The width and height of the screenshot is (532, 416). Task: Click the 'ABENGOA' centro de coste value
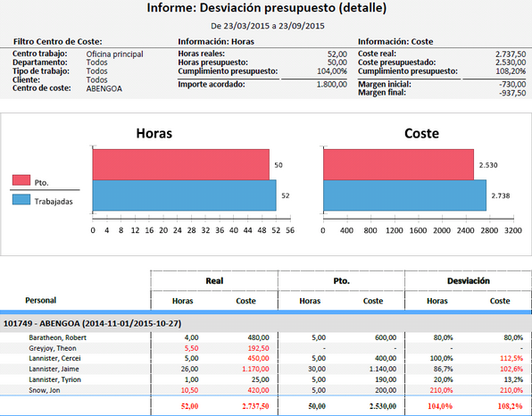(104, 88)
